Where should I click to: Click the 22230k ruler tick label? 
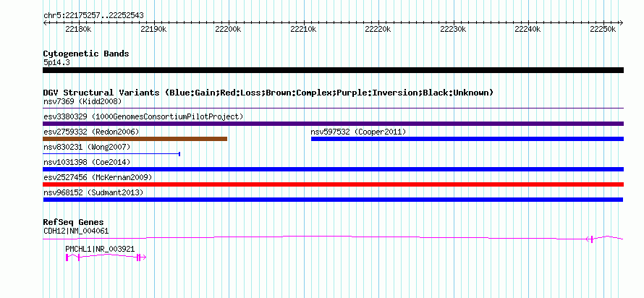pyautogui.click(x=453, y=29)
